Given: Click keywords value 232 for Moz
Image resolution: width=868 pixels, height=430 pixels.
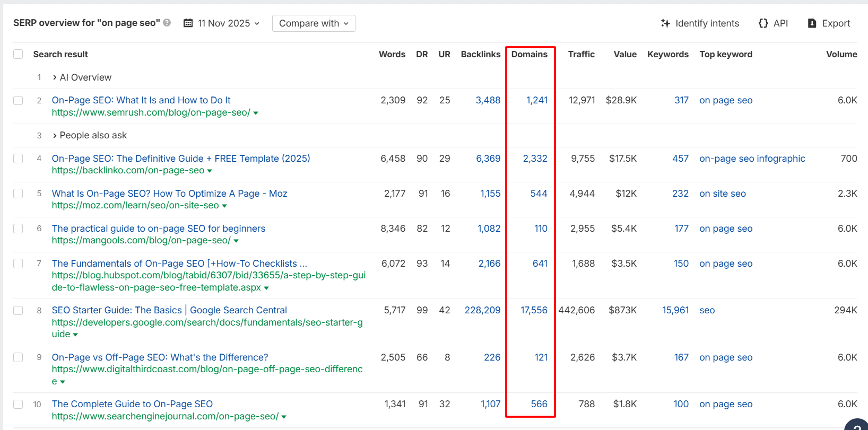Looking at the screenshot, I should (x=681, y=194).
